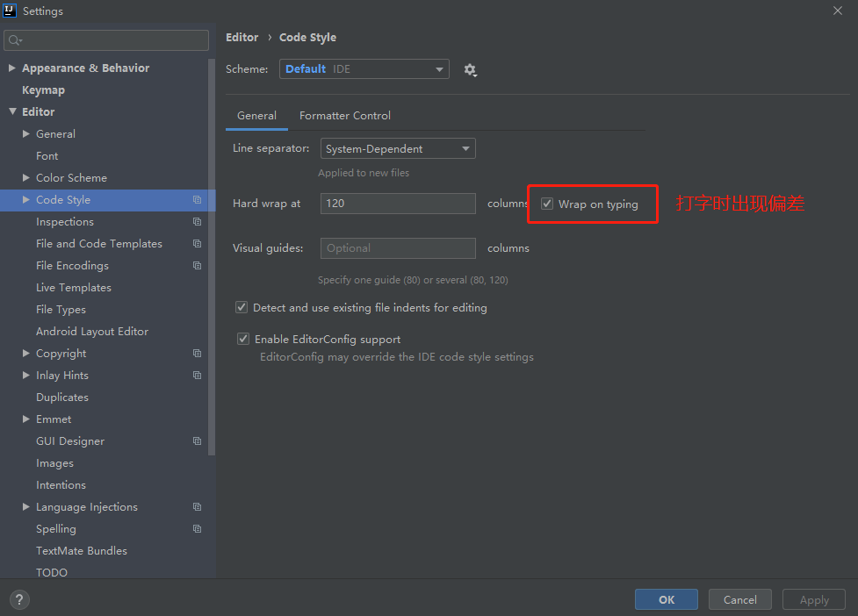The width and height of the screenshot is (858, 616).
Task: Select Intentions entry
Action: point(61,485)
